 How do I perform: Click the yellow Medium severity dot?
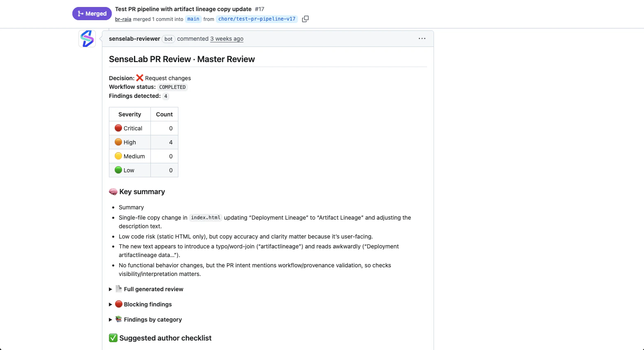118,156
